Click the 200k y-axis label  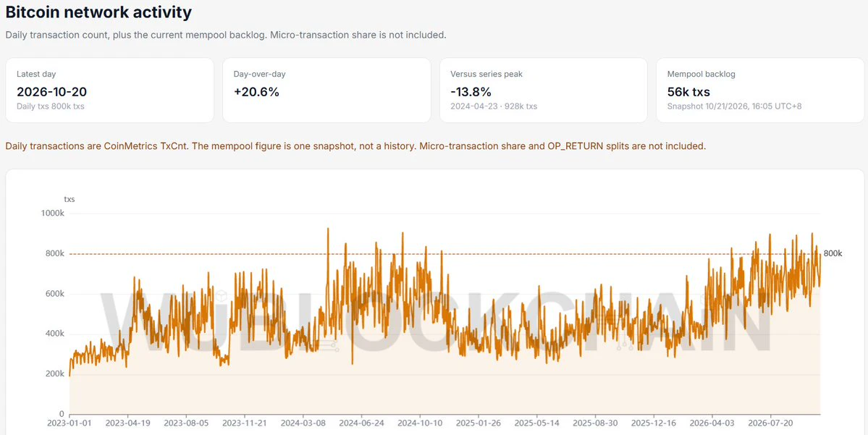coord(55,374)
